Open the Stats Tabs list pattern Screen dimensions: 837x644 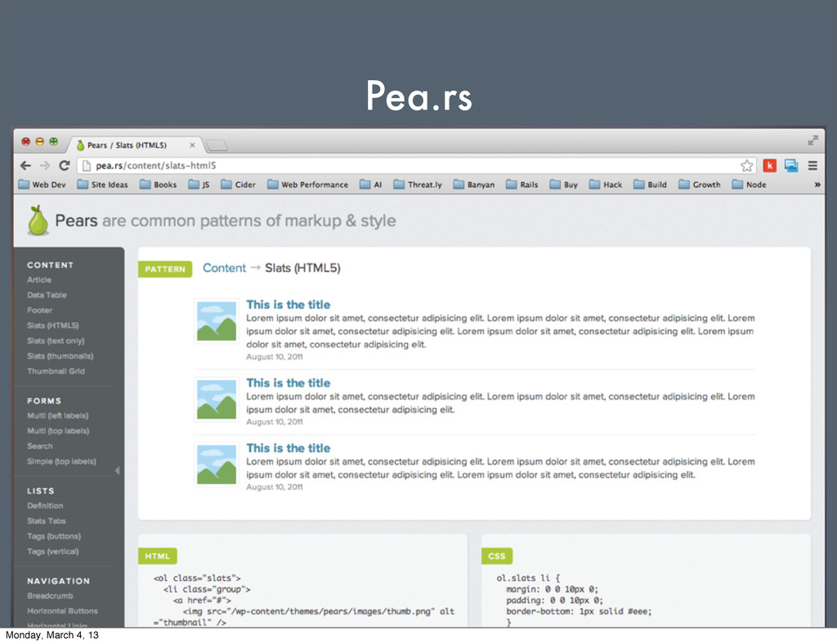point(47,521)
